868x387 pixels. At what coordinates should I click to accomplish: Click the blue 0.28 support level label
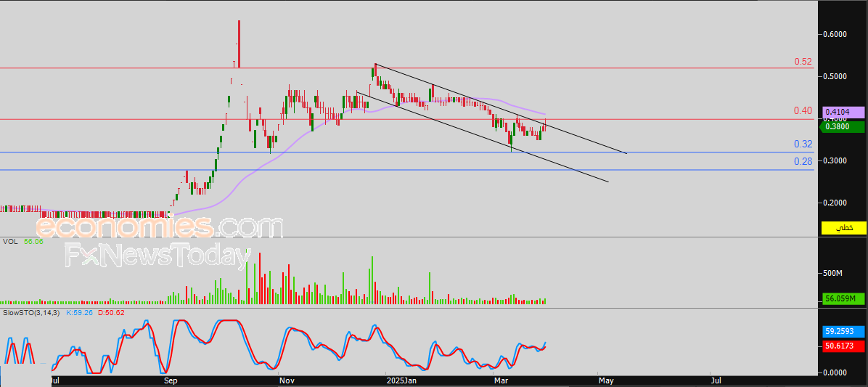tap(803, 162)
